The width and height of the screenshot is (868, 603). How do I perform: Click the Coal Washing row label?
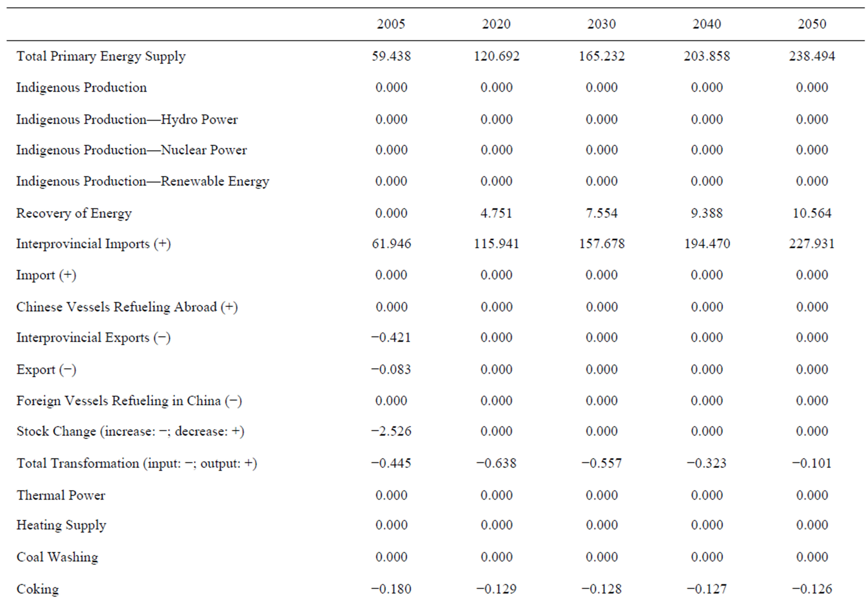click(57, 557)
